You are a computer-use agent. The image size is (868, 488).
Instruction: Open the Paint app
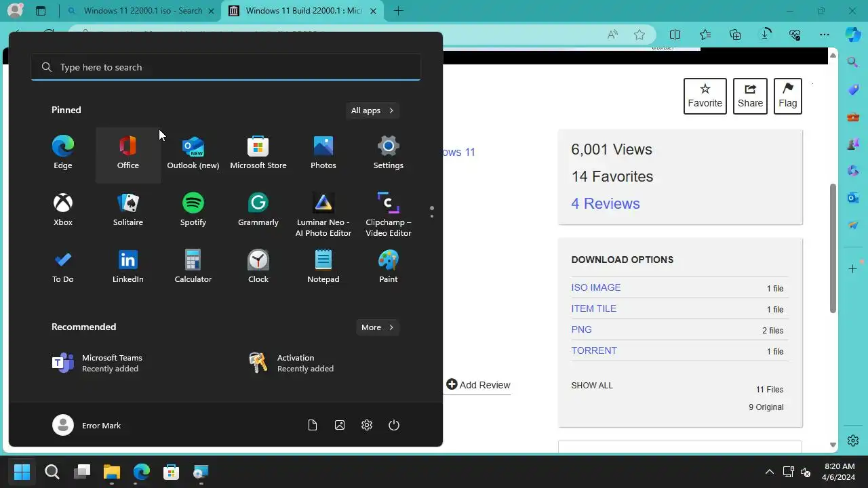coord(389,267)
